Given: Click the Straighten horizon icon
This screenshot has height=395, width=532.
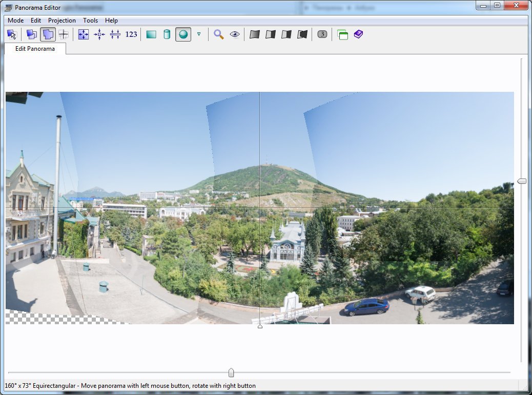Looking at the screenshot, I should pyautogui.click(x=115, y=34).
